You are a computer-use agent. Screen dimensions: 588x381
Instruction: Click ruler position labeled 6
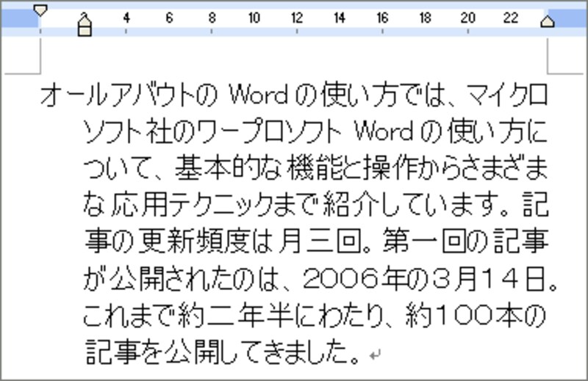tap(169, 18)
